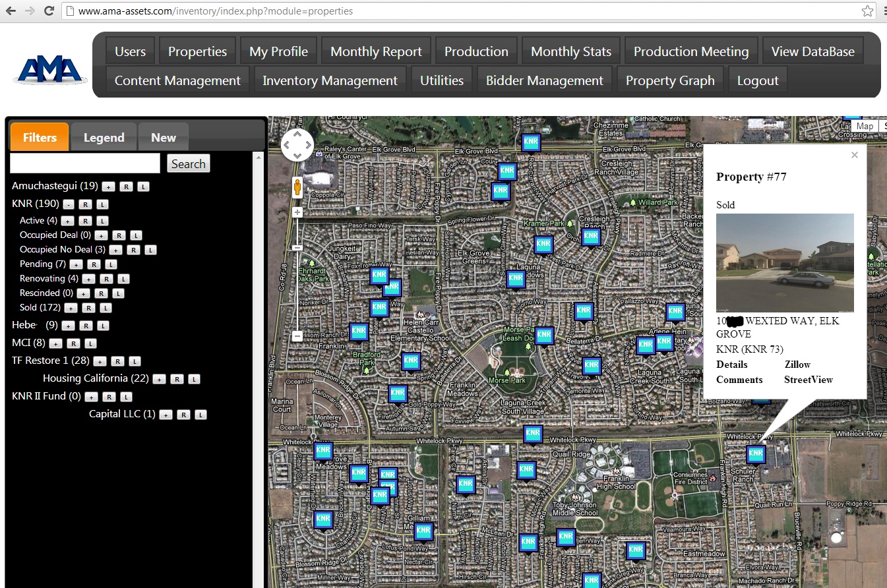Image resolution: width=887 pixels, height=588 pixels.
Task: Toggle the R button beside MCI
Action: coord(73,343)
